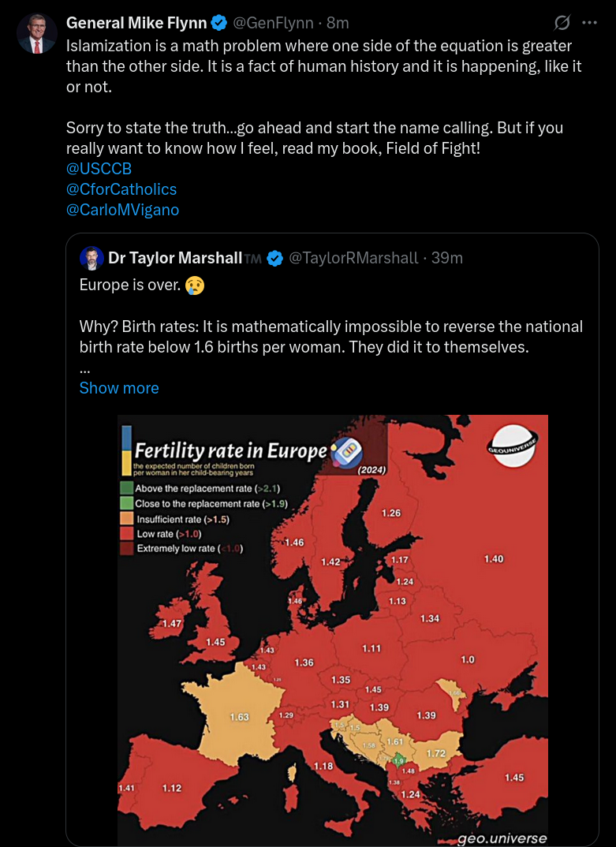
Task: Click the blue verified badge beside General Mike Flynn
Action: tap(218, 23)
